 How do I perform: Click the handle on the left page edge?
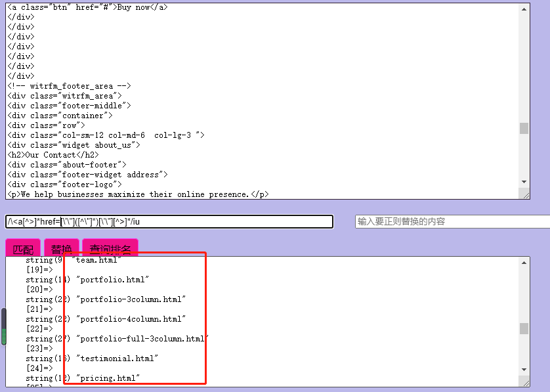coord(3,326)
